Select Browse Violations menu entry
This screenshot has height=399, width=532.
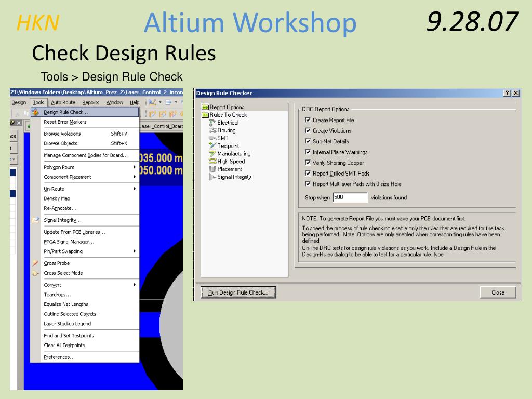point(85,134)
